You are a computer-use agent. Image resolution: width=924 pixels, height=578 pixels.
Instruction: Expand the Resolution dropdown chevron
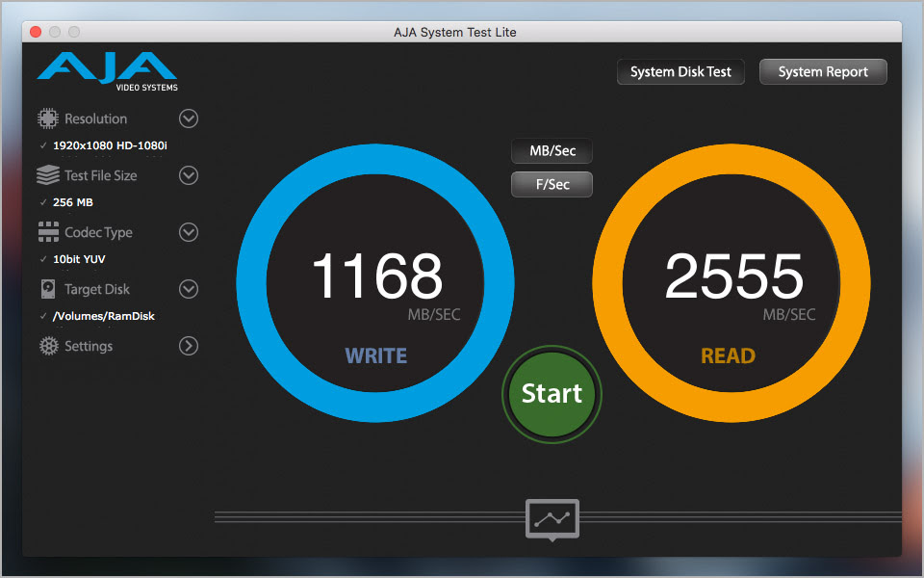[189, 118]
